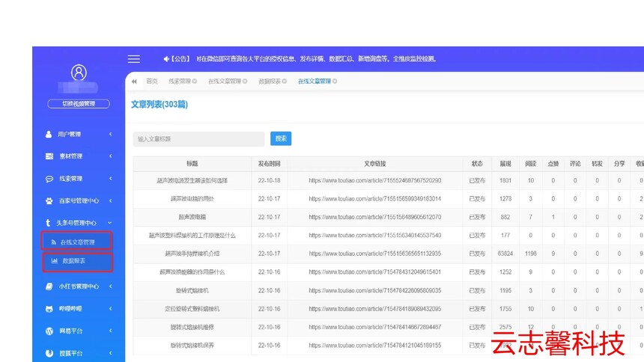Switch to the inactive 在线文章管理 tab label

click(225, 82)
